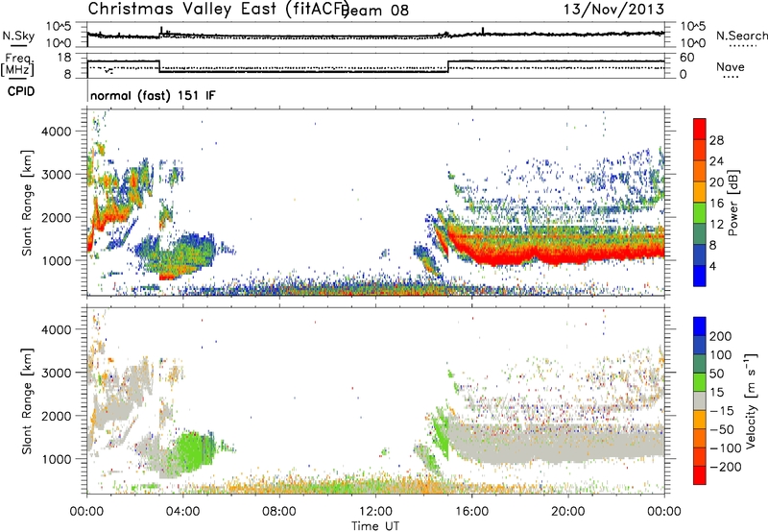Click the 16:00 time axis tick label
The width and height of the screenshot is (768, 532).
click(x=471, y=512)
